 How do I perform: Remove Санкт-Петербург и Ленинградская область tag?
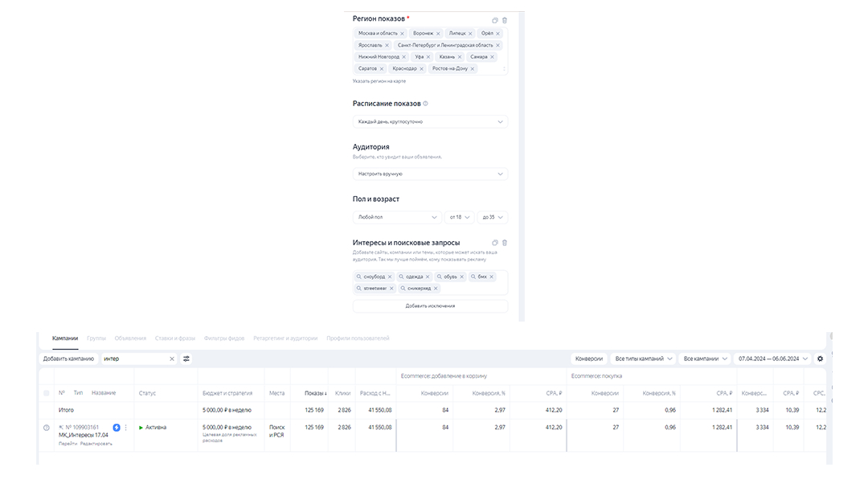click(x=497, y=45)
